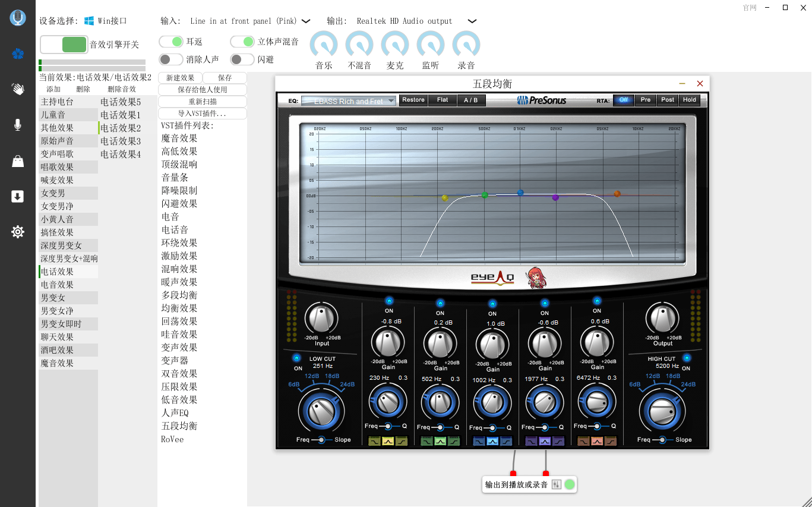Set RTA mode to Post

668,100
